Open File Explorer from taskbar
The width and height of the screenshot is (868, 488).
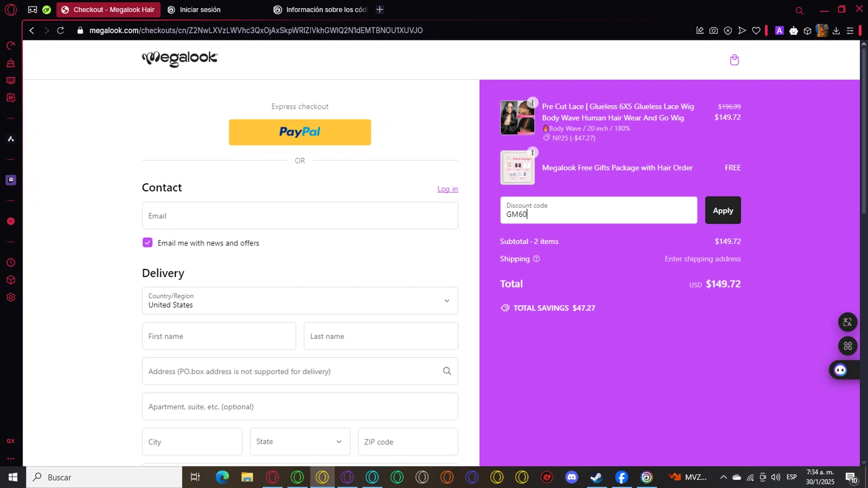[x=247, y=477]
